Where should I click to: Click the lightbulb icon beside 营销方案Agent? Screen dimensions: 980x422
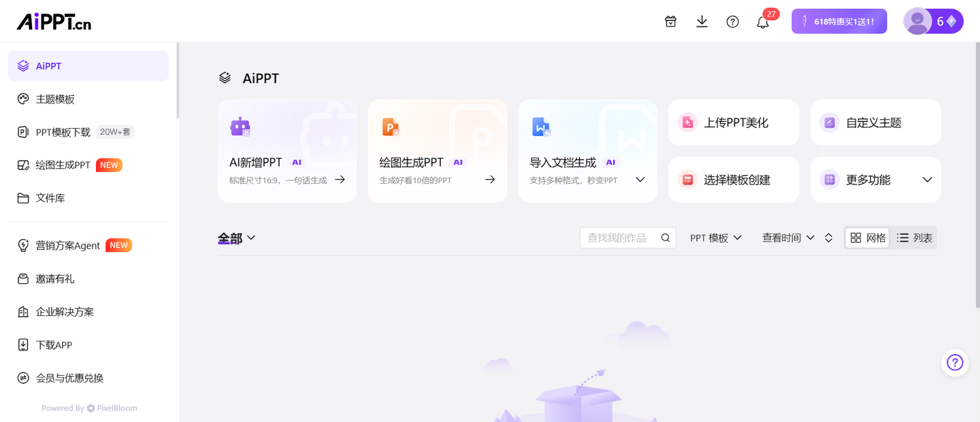point(23,245)
